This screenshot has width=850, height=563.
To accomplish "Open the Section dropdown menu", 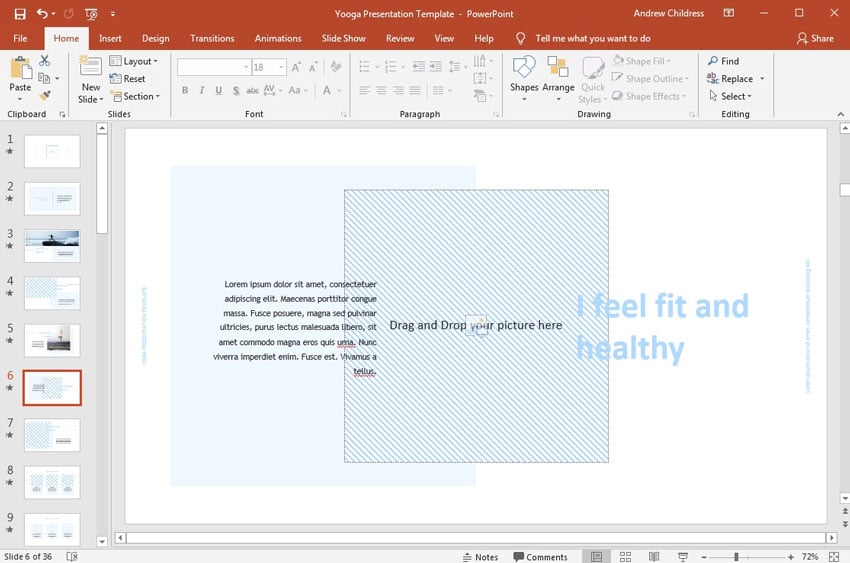I will tap(138, 97).
